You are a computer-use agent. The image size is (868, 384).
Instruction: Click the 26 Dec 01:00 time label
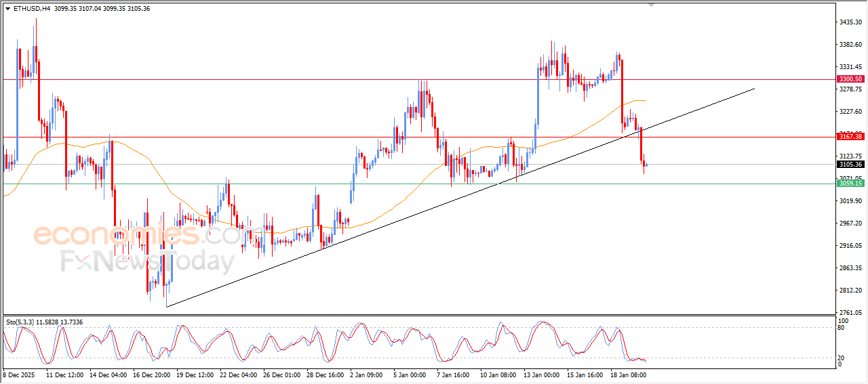[282, 375]
